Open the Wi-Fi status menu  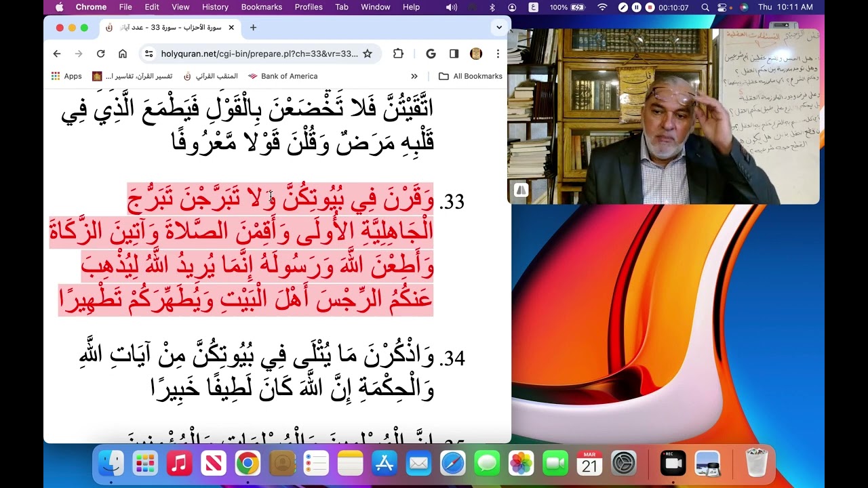[x=601, y=7]
